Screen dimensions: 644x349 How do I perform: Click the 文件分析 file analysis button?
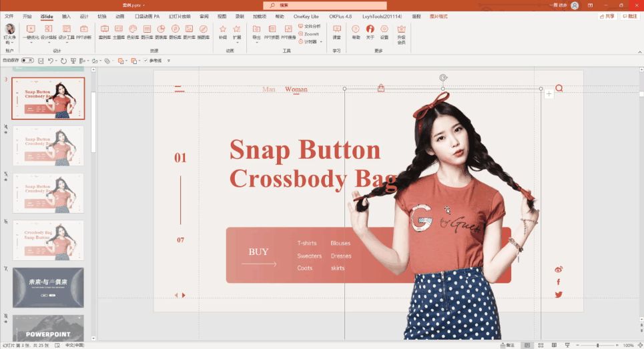pos(309,26)
